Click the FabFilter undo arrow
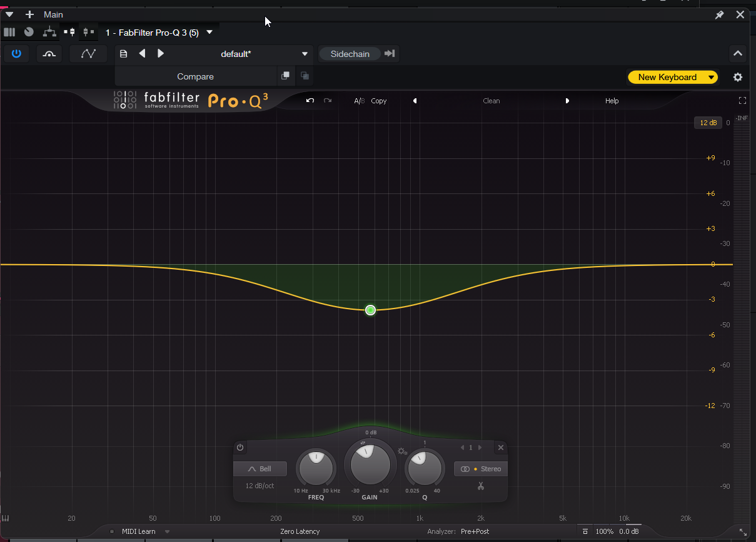The width and height of the screenshot is (756, 542). click(x=310, y=101)
